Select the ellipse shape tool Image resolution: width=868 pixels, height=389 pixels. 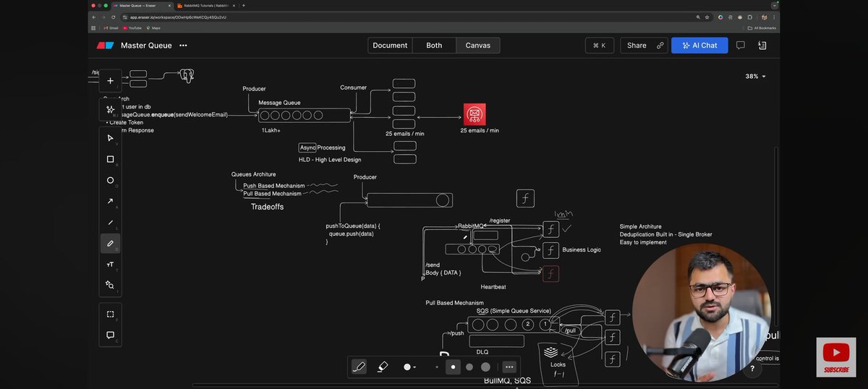110,180
